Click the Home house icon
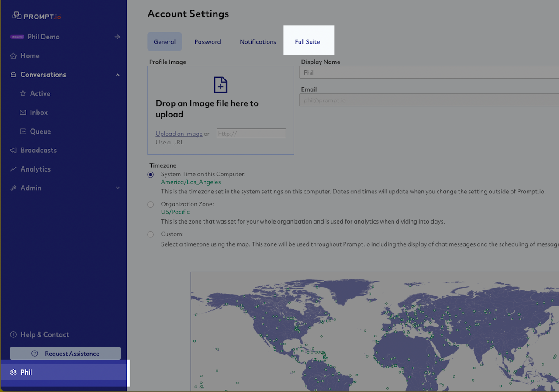This screenshot has height=392, width=559. pyautogui.click(x=14, y=56)
